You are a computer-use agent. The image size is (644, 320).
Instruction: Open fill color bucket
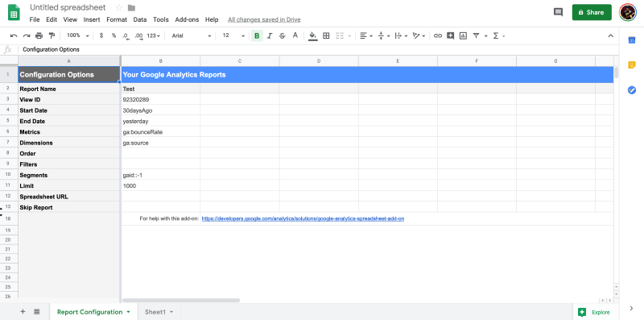[313, 35]
